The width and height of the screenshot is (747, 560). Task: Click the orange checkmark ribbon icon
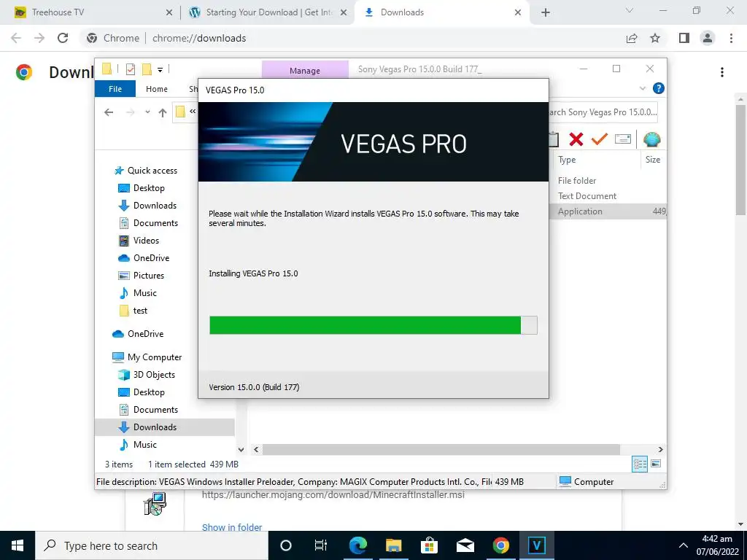pos(600,139)
